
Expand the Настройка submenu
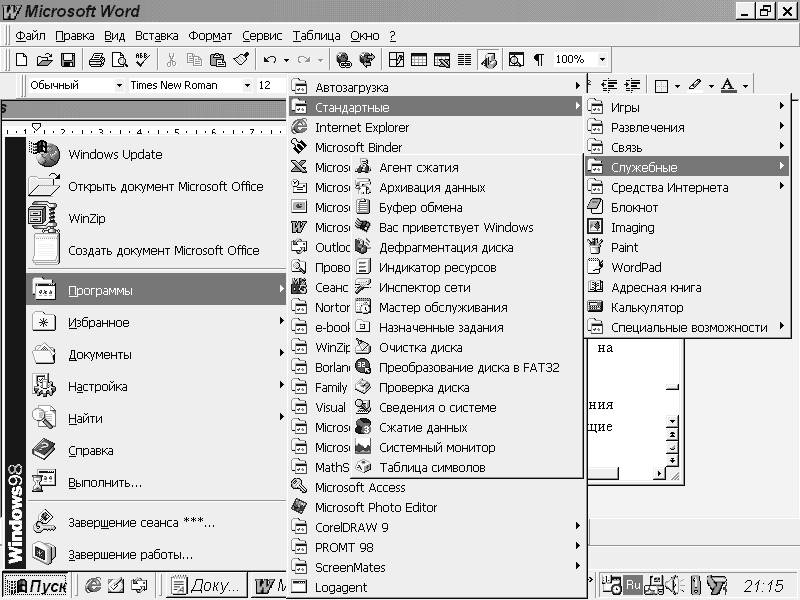[x=156, y=386]
